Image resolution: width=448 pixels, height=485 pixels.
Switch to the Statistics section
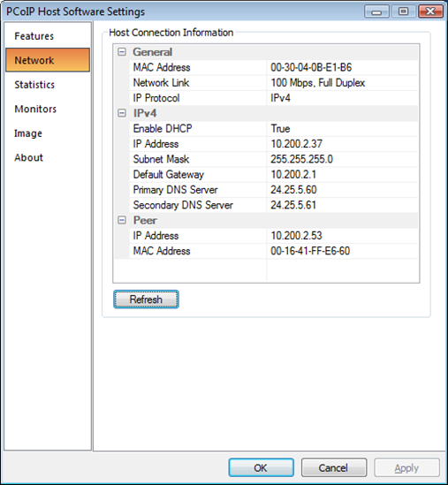point(34,85)
